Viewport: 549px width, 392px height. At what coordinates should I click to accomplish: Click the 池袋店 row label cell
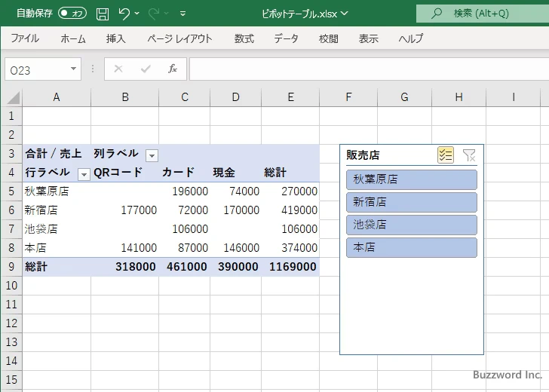click(57, 229)
